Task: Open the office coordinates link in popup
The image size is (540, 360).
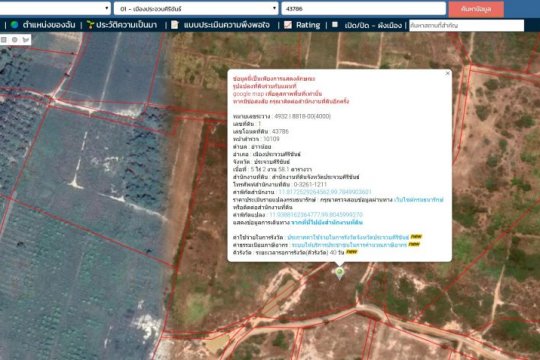Action: [325, 192]
